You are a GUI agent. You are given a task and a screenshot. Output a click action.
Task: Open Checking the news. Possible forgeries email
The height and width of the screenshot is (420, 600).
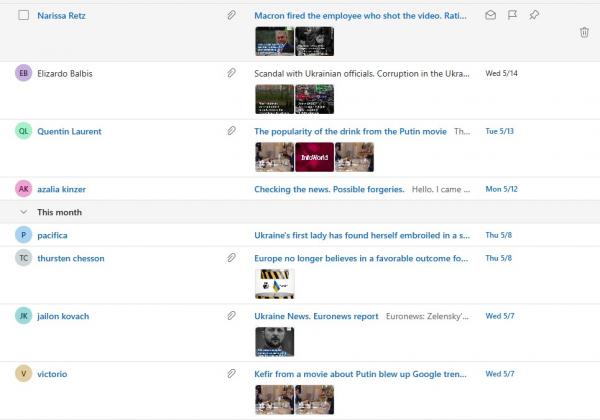(x=329, y=189)
